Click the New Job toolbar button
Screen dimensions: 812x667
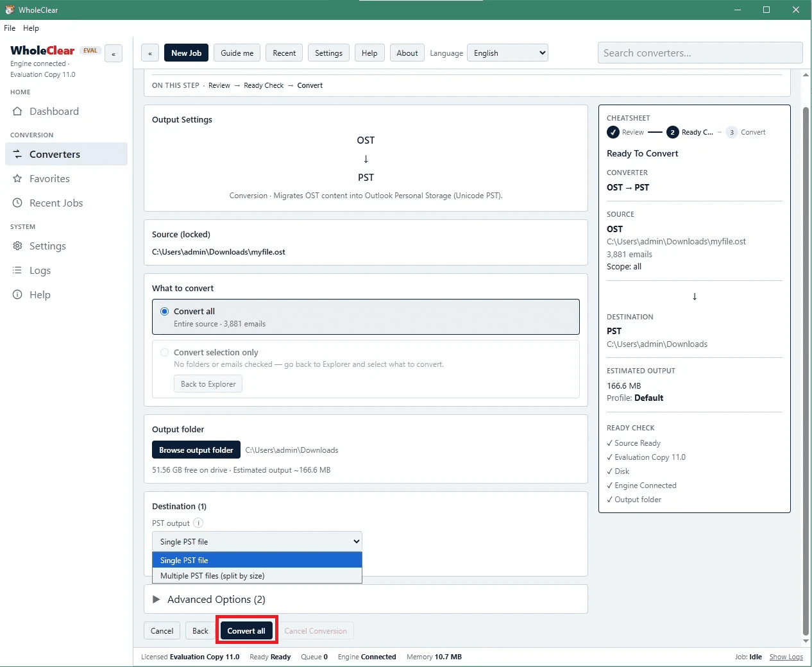pos(186,53)
